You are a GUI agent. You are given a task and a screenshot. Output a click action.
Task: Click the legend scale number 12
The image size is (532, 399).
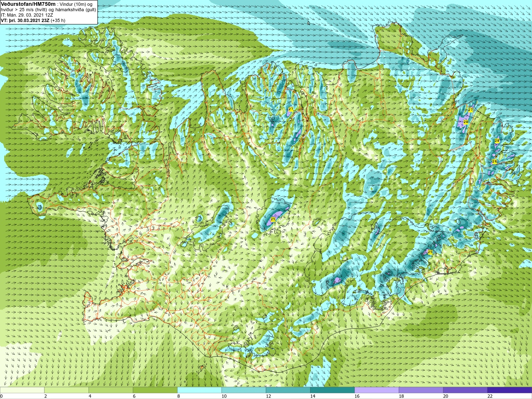click(x=268, y=396)
